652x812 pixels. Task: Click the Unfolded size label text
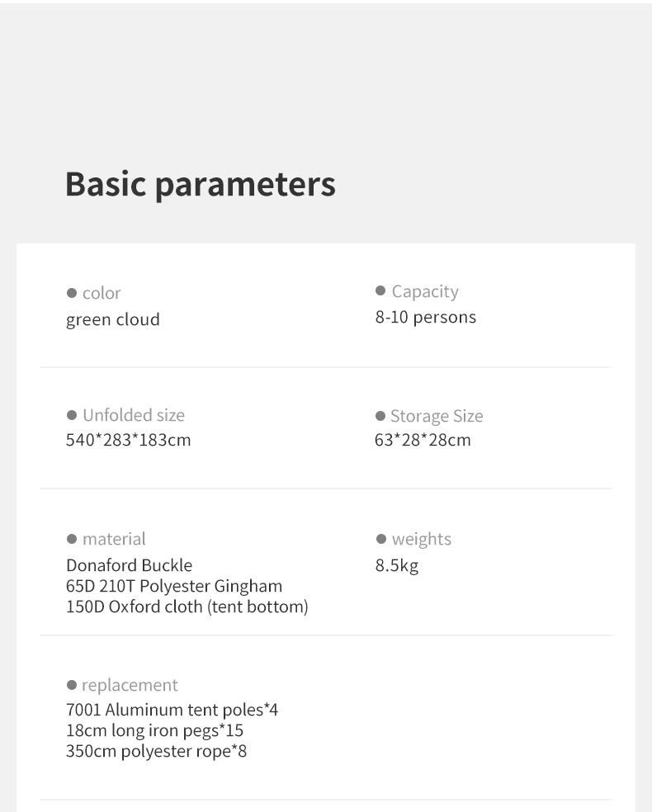click(x=134, y=415)
